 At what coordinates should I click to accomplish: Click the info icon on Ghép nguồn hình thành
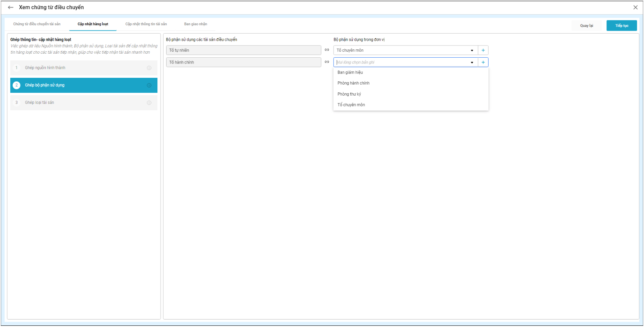[149, 68]
